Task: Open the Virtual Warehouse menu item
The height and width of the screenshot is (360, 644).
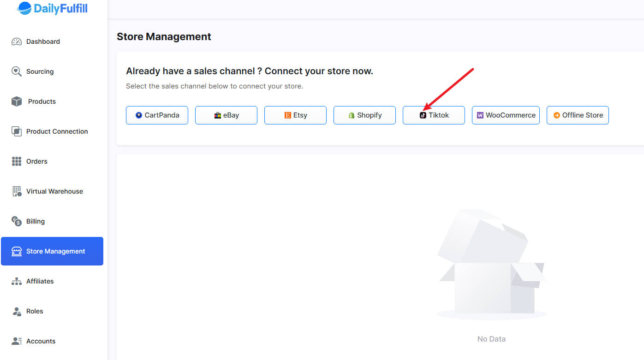Action: pos(54,191)
